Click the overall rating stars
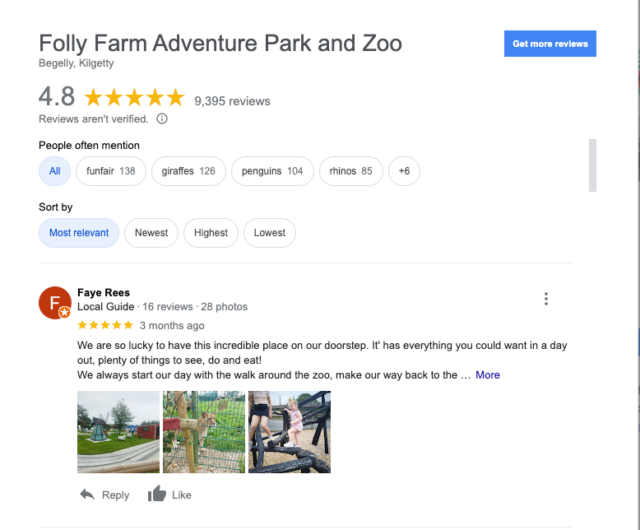The width and height of the screenshot is (640, 530). (134, 98)
